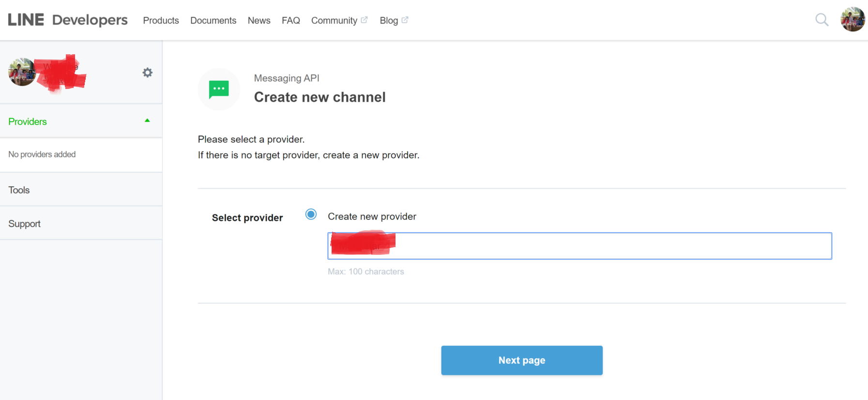Click the 'Create new channel' heading
This screenshot has height=400, width=868.
tap(320, 97)
